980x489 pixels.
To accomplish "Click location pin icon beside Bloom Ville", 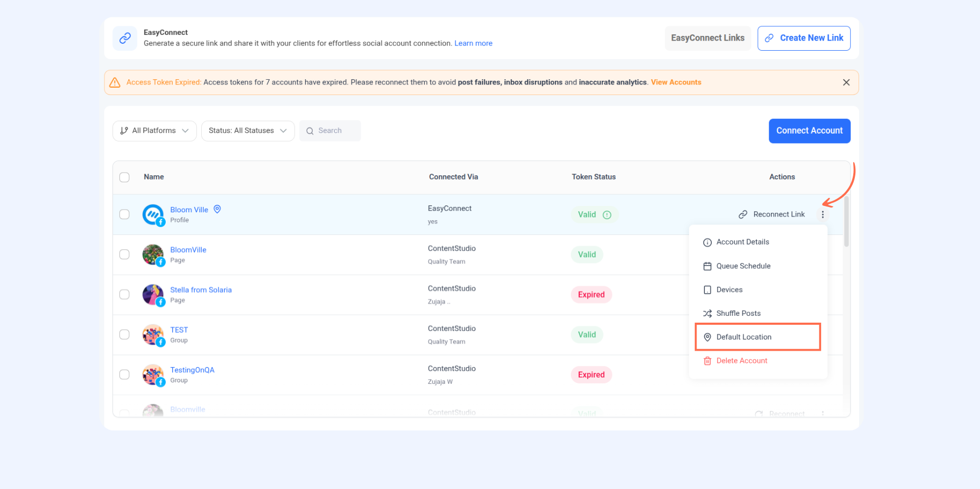I will 217,209.
